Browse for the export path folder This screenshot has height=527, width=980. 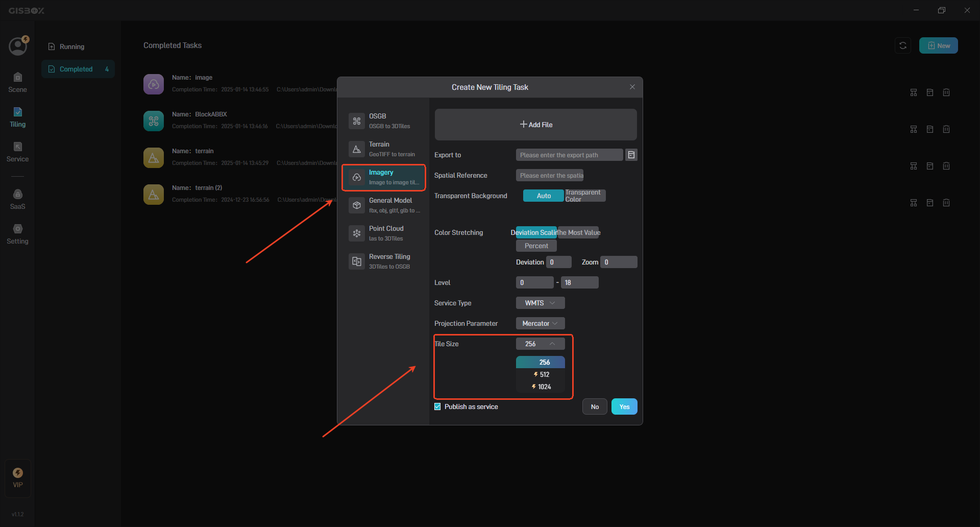(x=631, y=155)
